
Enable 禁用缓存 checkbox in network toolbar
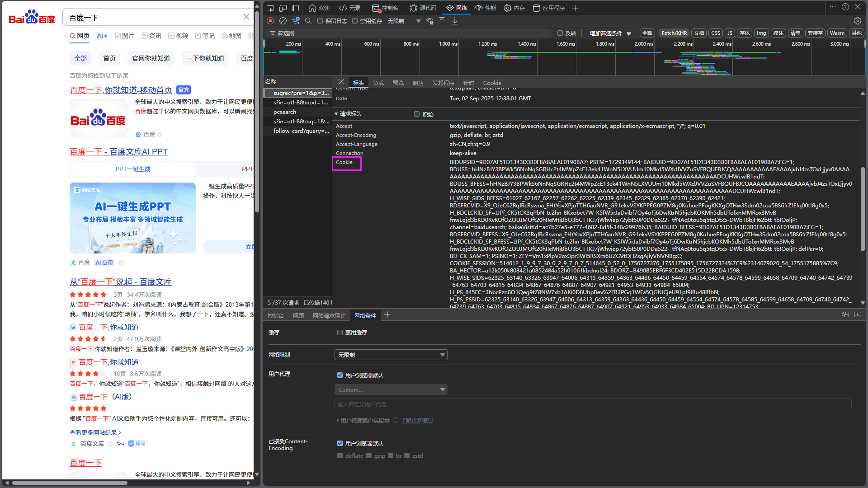(x=355, y=21)
